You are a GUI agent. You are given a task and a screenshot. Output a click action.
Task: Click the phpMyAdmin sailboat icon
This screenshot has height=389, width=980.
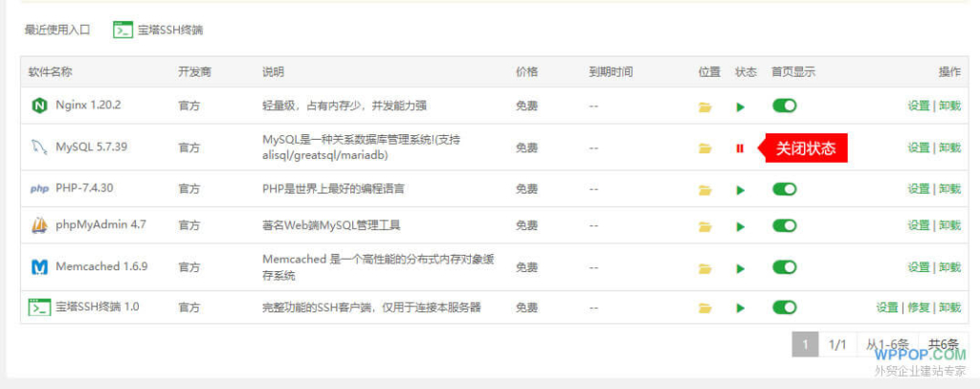tap(39, 224)
